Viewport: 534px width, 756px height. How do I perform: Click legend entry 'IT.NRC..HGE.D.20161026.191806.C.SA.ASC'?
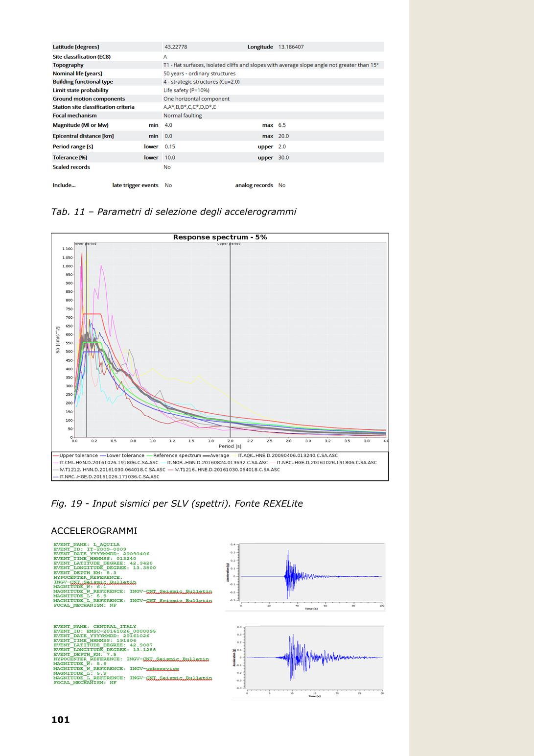pyautogui.click(x=324, y=463)
